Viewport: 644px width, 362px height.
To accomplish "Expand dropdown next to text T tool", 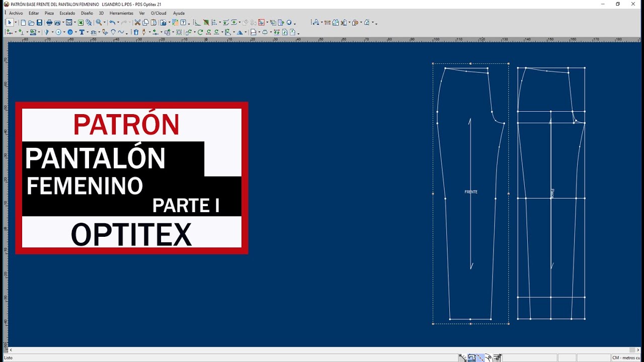I will (x=88, y=32).
